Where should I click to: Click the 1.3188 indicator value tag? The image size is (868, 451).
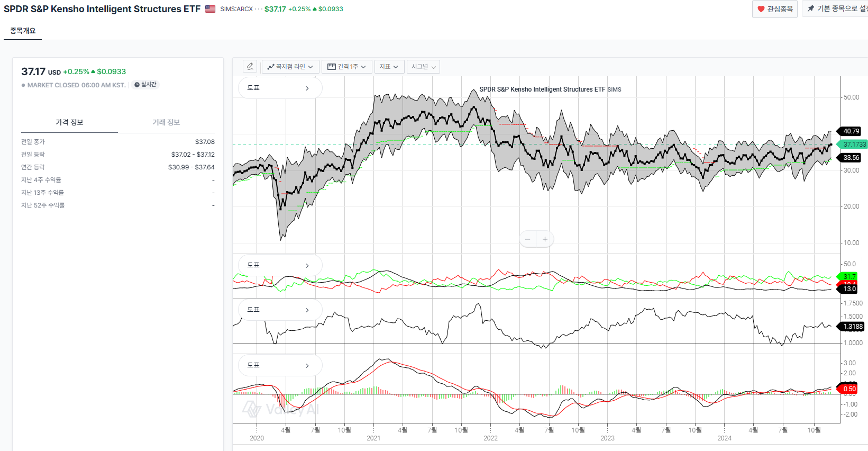852,327
